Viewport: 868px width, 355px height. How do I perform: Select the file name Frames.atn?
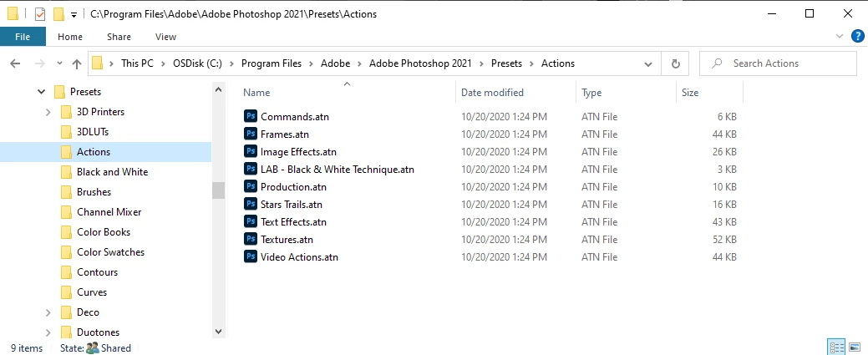coord(285,134)
